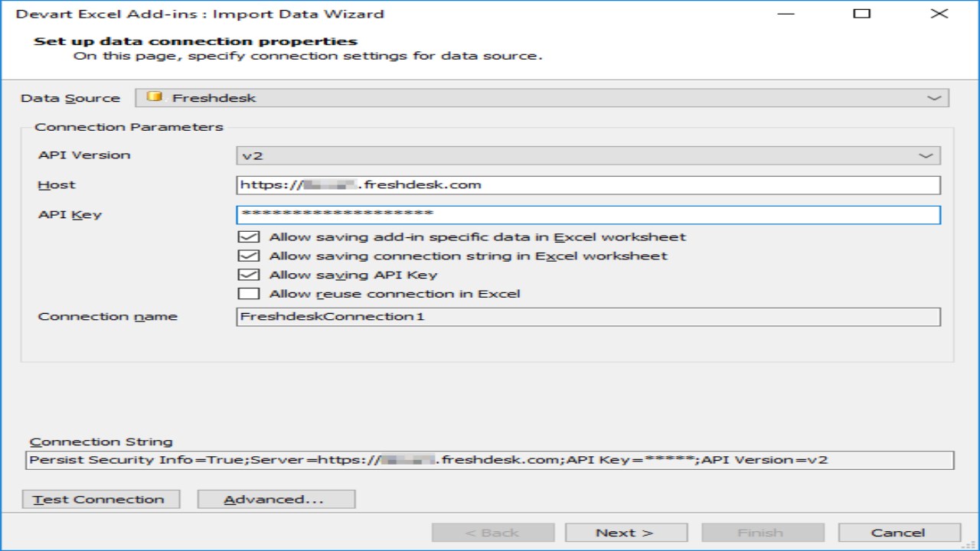The height and width of the screenshot is (551, 980).
Task: Click the 'API Version' label
Action: (84, 155)
